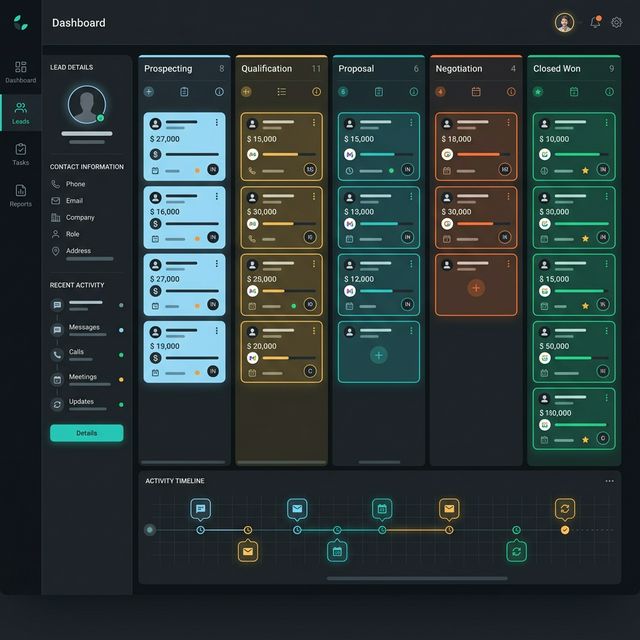Image resolution: width=640 pixels, height=640 pixels.
Task: Show info for Proposal column
Action: point(413,92)
